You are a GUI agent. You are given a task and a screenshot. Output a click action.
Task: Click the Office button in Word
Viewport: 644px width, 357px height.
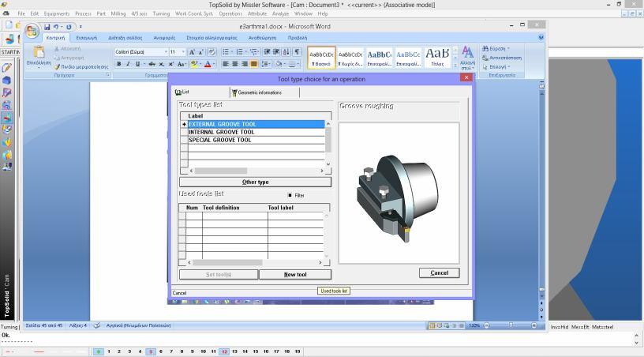pyautogui.click(x=32, y=31)
